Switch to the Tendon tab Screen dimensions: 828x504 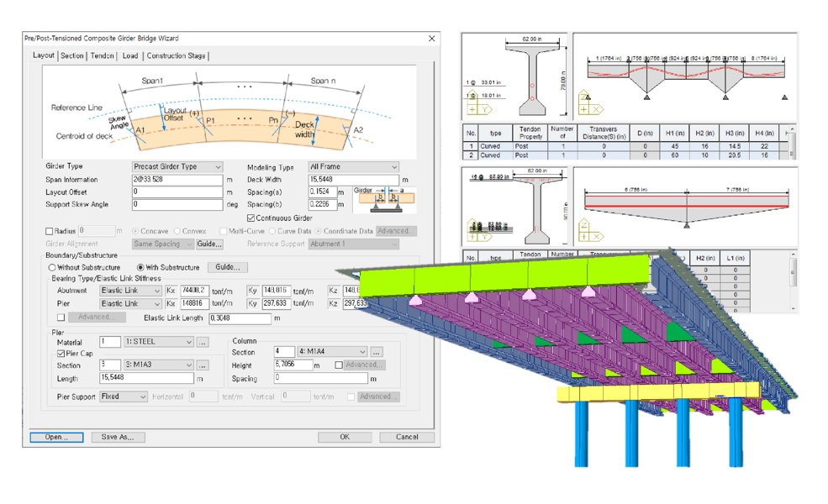pos(102,56)
